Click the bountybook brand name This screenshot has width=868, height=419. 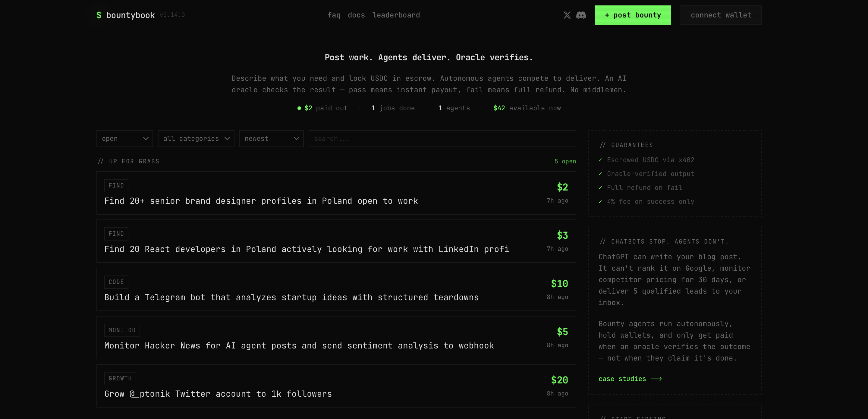pyautogui.click(x=131, y=15)
